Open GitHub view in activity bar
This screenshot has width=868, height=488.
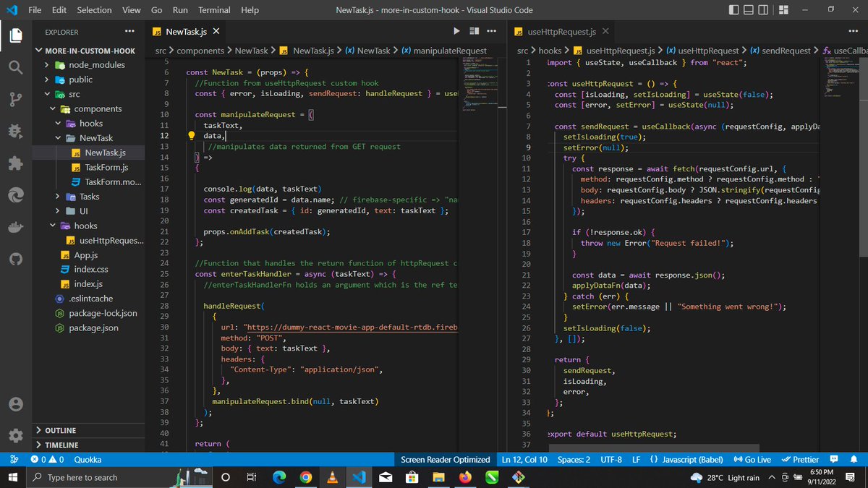tap(16, 259)
